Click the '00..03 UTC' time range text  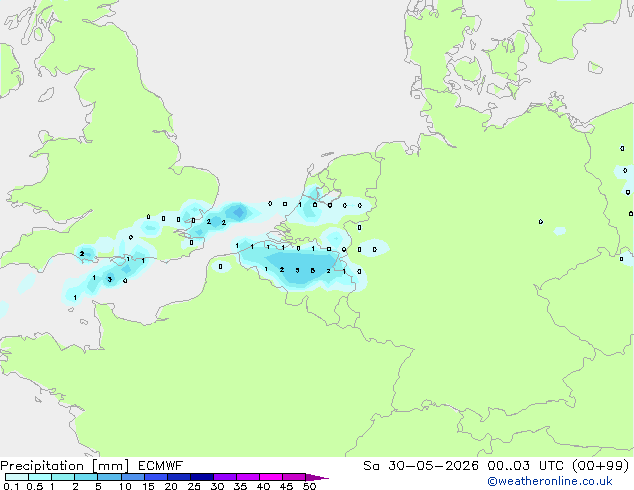525,466
